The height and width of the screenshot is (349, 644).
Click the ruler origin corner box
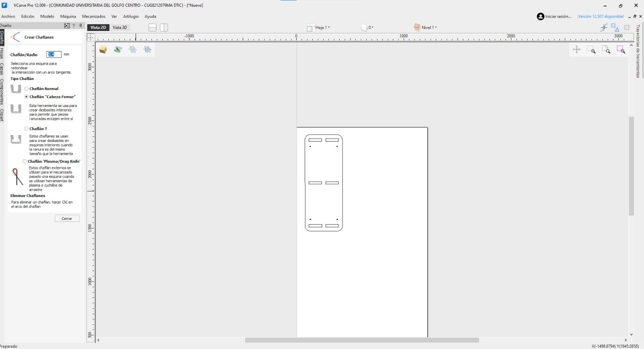tap(91, 37)
